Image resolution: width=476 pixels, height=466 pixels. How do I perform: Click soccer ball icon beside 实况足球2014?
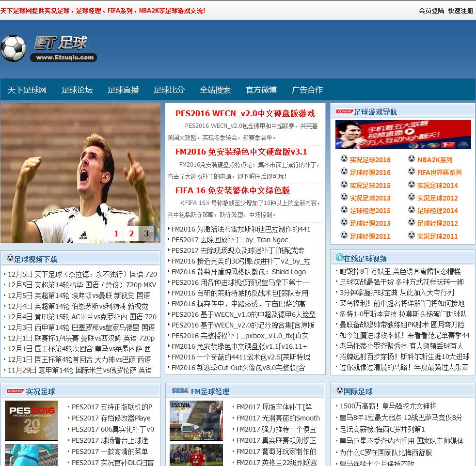pyautogui.click(x=412, y=185)
